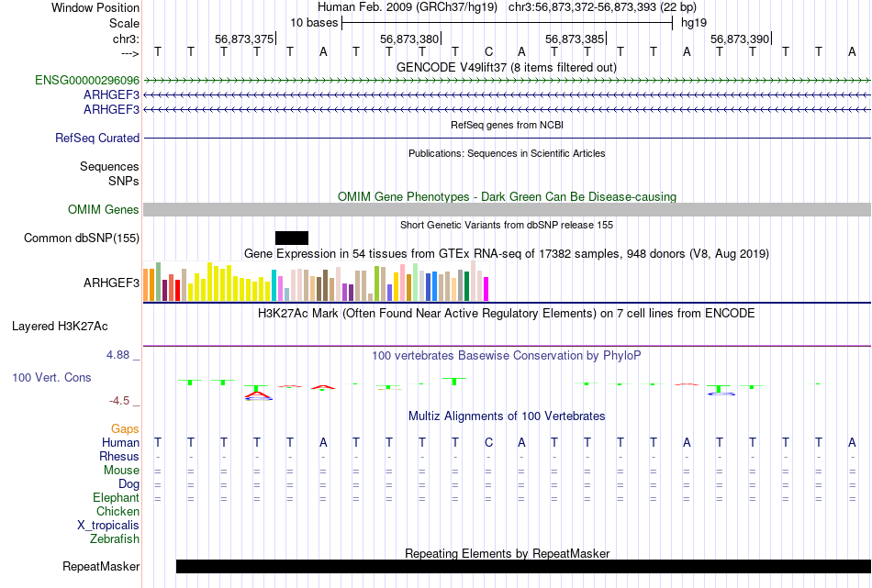The image size is (872, 588).
Task: Click the 100 Vert. Cons label
Action: click(x=51, y=377)
